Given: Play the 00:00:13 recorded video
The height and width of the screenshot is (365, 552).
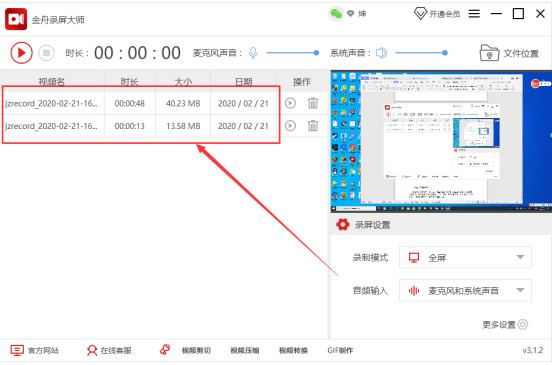Looking at the screenshot, I should 290,126.
